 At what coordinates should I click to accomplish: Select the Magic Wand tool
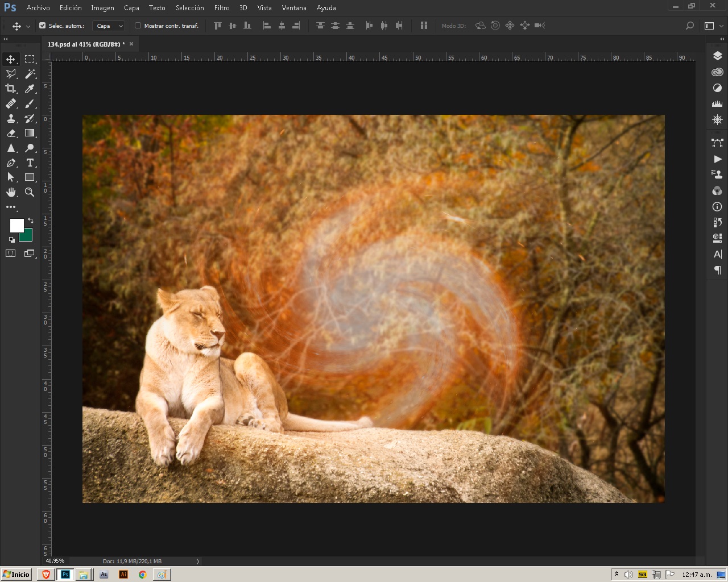(x=30, y=74)
